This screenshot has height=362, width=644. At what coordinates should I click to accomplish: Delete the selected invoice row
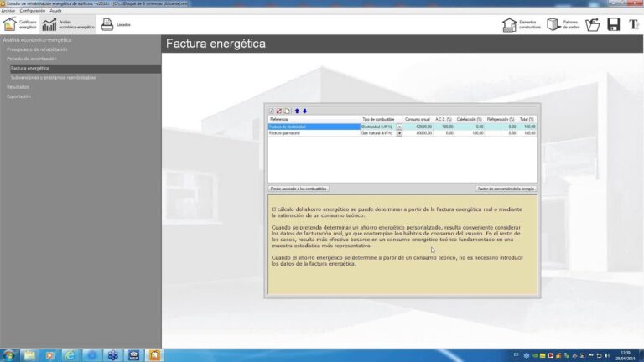[279, 111]
